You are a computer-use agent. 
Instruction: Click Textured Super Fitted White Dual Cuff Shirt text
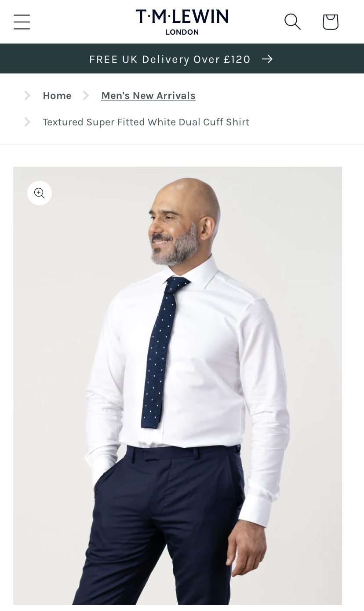146,122
